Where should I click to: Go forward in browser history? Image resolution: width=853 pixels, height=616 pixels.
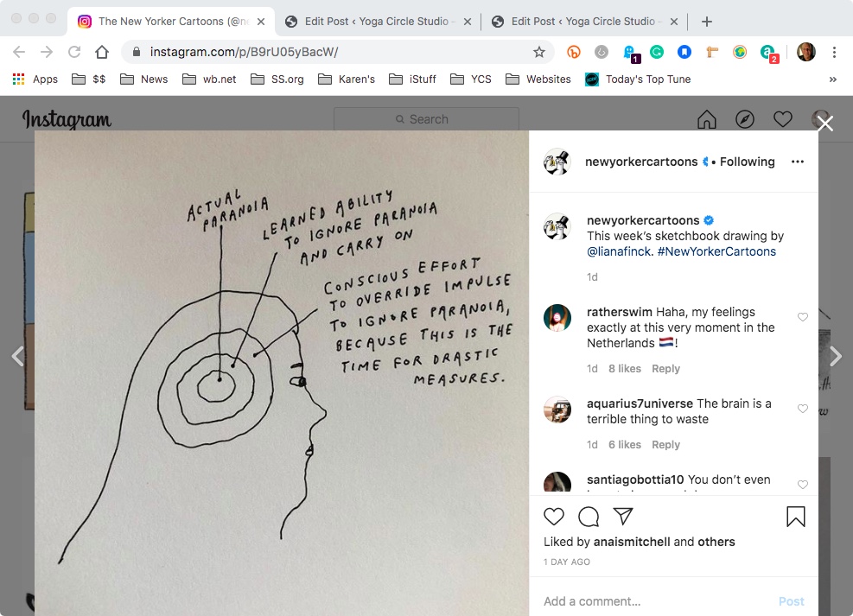coord(47,52)
